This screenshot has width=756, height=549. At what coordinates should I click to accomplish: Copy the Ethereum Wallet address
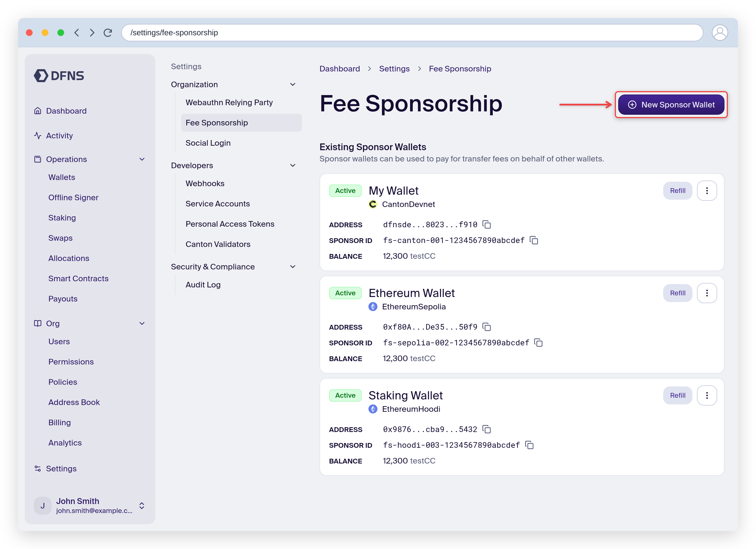coord(487,327)
